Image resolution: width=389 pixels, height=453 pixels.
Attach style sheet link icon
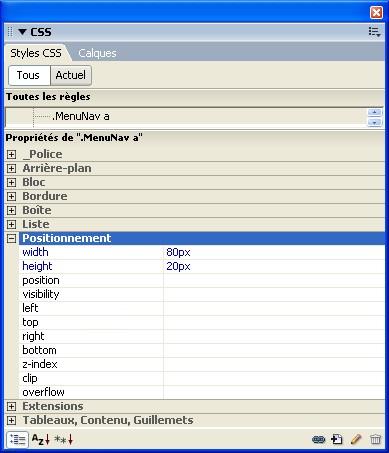click(x=318, y=440)
